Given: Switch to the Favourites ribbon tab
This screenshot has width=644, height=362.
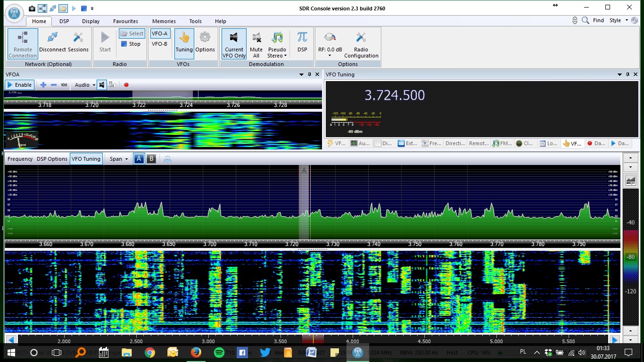Looking at the screenshot, I should click(x=125, y=21).
